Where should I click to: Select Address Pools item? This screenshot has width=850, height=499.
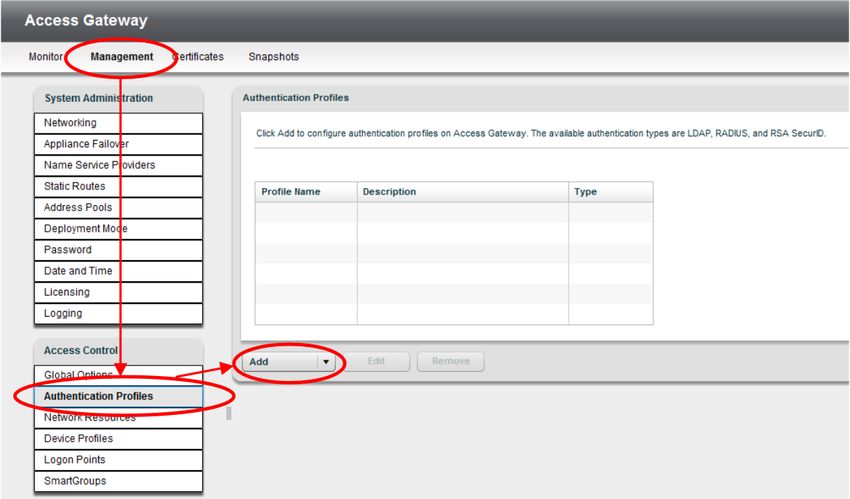coord(118,208)
